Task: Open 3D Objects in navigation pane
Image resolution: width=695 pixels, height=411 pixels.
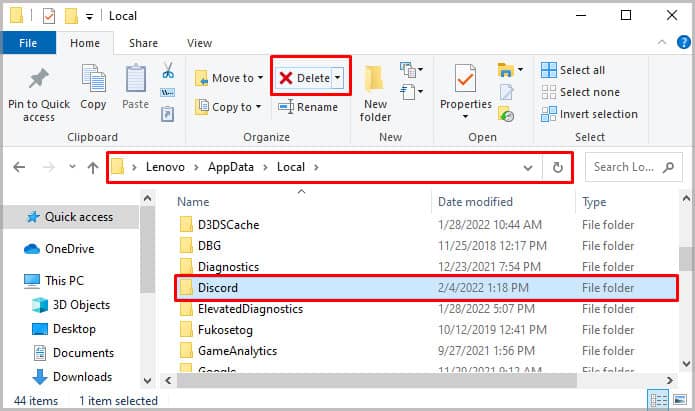Action: point(71,305)
